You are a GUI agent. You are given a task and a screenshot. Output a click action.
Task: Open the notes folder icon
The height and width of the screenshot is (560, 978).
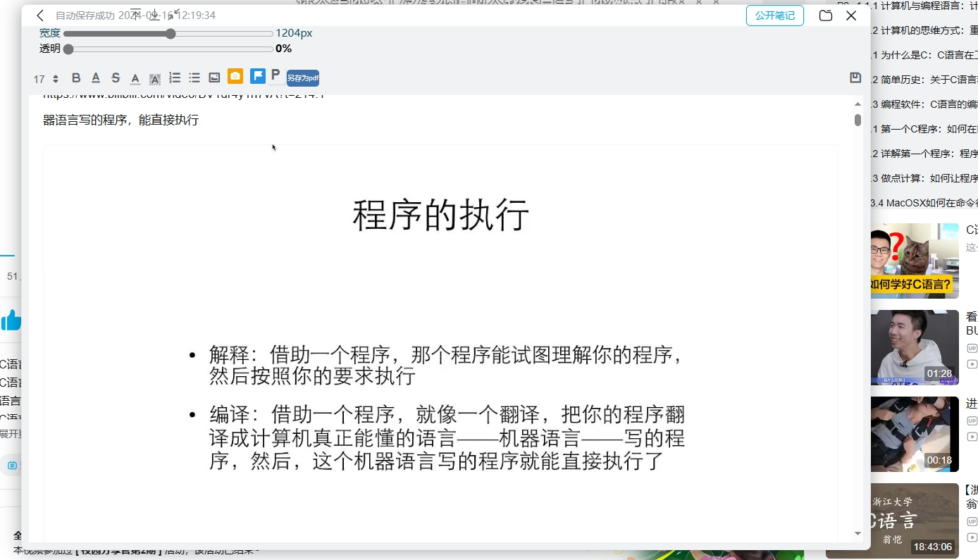tap(826, 15)
